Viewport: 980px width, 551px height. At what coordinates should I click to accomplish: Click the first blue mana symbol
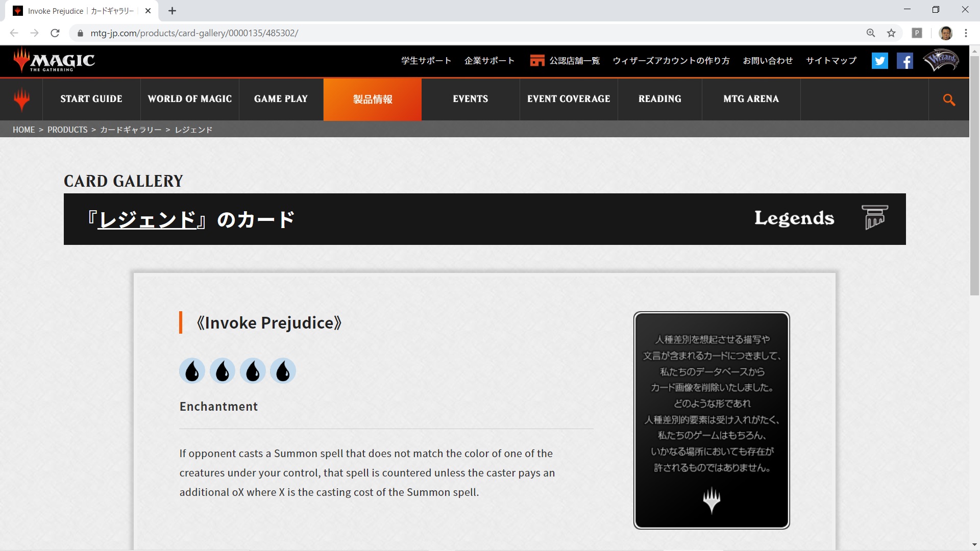[192, 371]
